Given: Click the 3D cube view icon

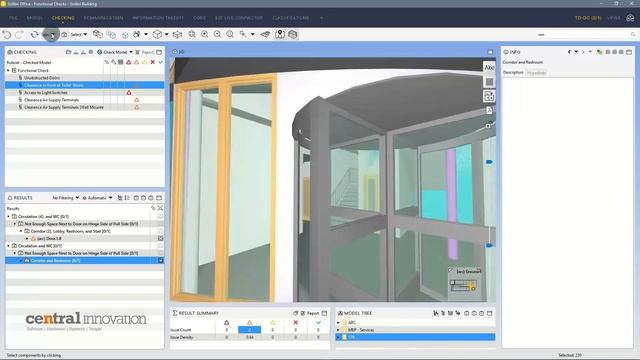Looking at the screenshot, I should click(x=157, y=35).
